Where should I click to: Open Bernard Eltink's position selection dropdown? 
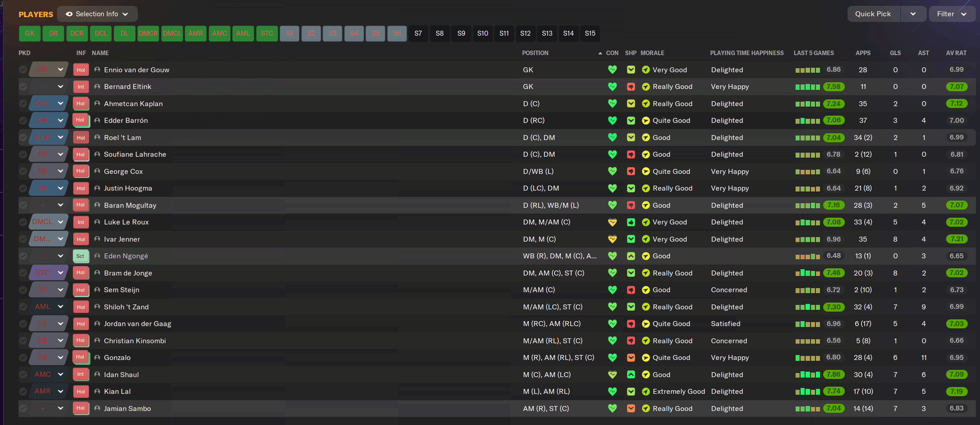pyautogui.click(x=60, y=87)
